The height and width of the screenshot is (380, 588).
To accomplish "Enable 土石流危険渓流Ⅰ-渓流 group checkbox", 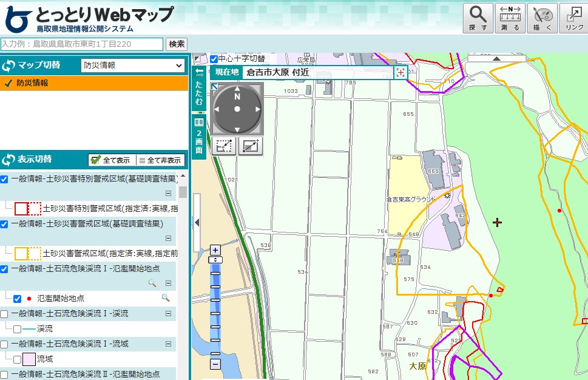I will 4,314.
